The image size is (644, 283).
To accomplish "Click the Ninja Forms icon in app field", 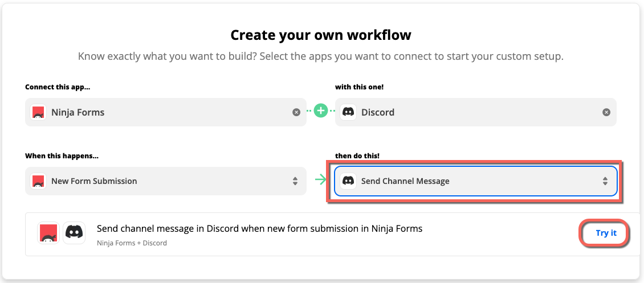I will coord(39,112).
